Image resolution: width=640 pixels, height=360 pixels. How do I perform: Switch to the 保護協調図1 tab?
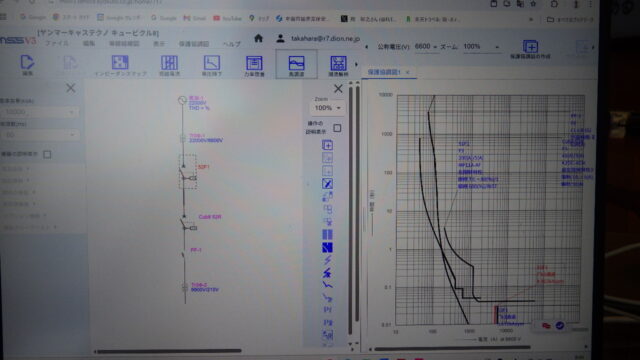tap(384, 72)
